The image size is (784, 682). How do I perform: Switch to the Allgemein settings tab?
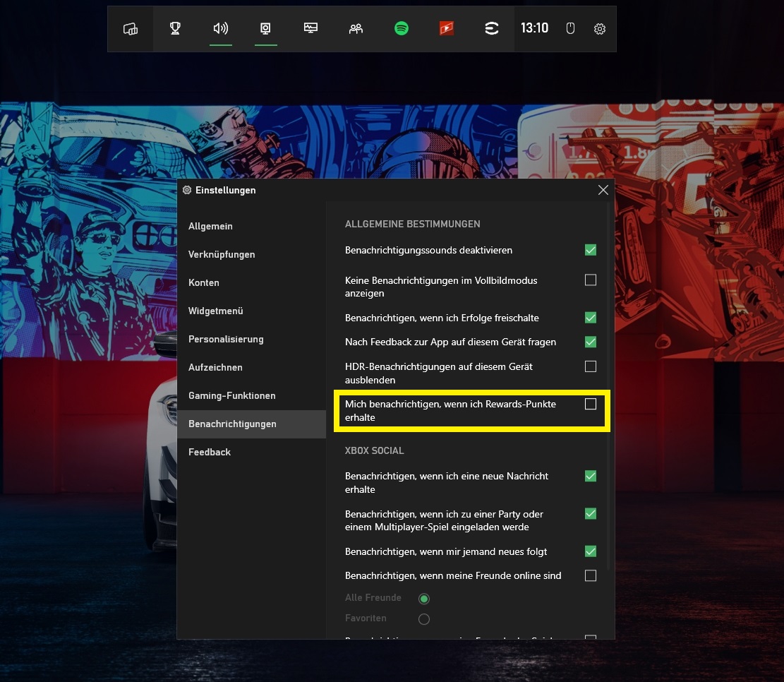click(x=210, y=226)
